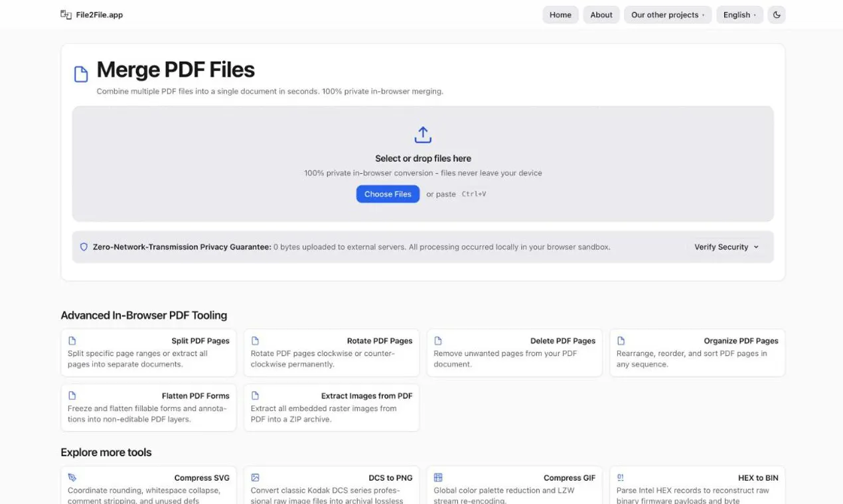Click the shield icon in privacy guarantee bar

[84, 247]
